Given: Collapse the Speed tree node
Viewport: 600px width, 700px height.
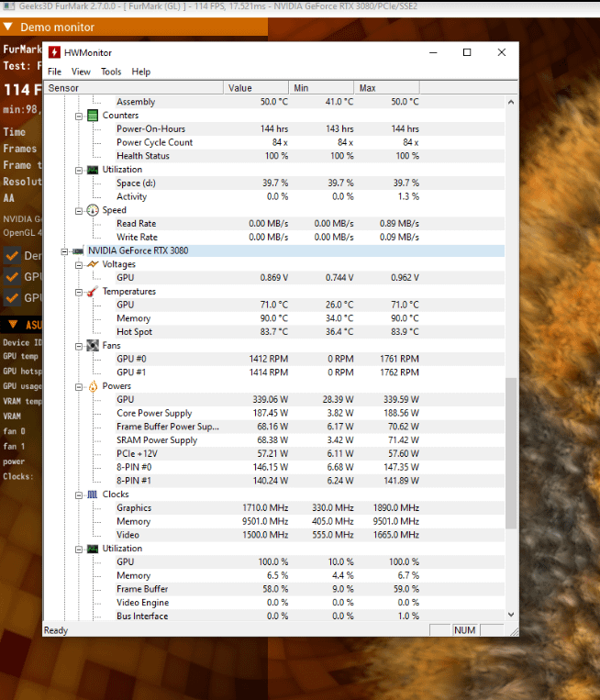Looking at the screenshot, I should coord(79,211).
